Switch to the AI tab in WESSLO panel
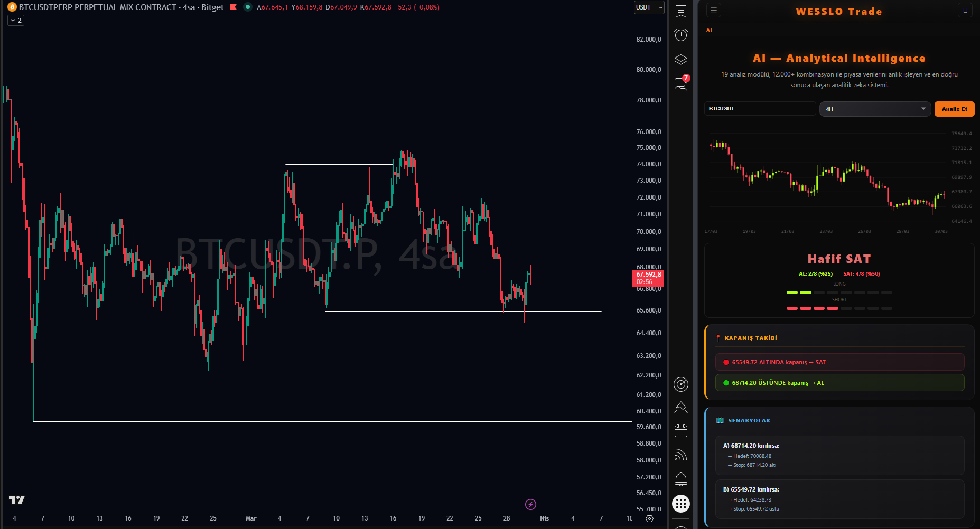Screen dimensions: 980x529 (x=709, y=30)
